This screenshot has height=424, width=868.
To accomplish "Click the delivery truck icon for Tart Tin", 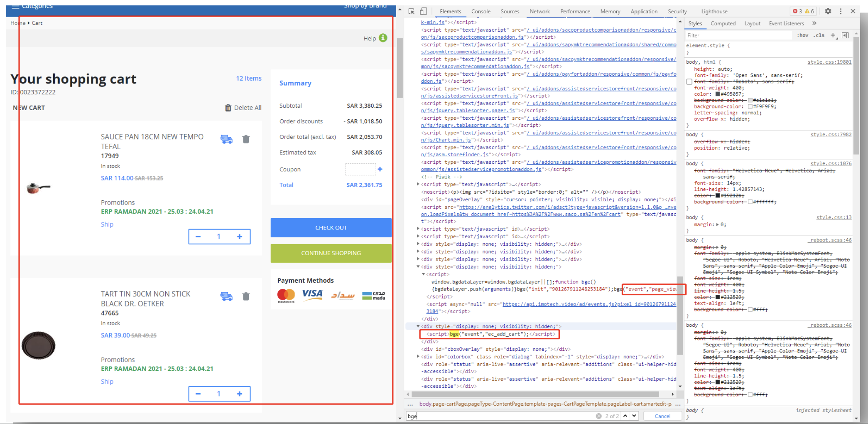I will (226, 296).
